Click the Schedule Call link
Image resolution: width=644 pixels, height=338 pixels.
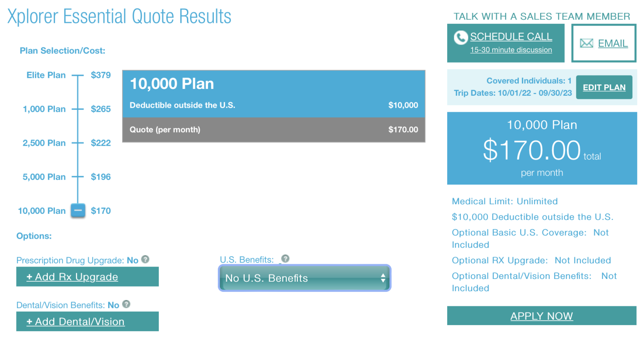point(511,37)
